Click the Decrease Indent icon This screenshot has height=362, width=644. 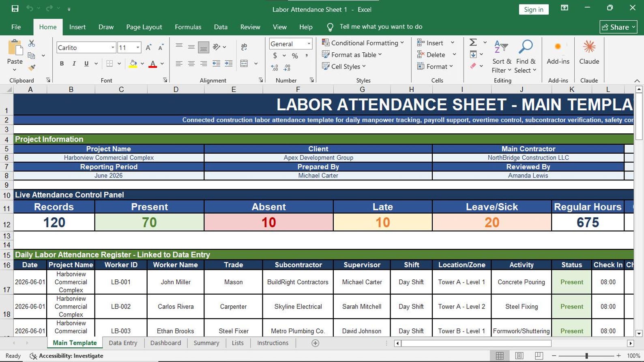tap(217, 64)
